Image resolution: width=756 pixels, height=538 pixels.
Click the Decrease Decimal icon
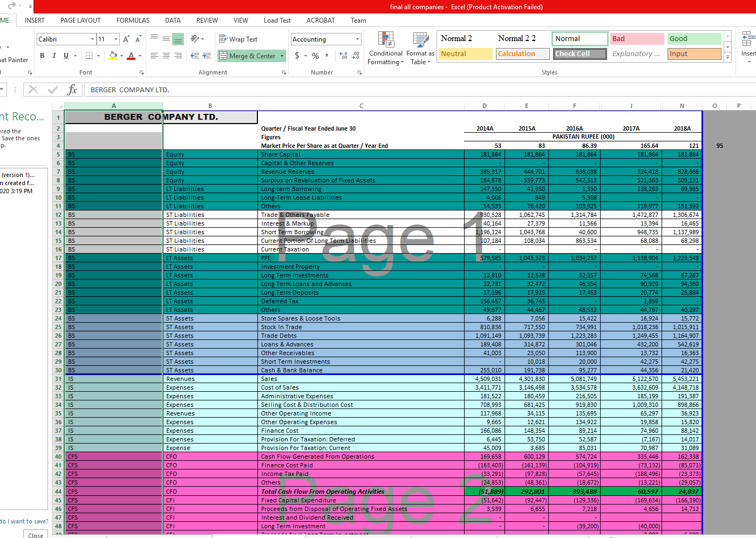pos(355,55)
